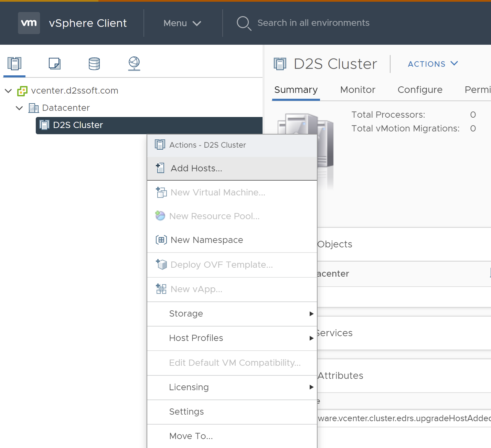Switch to the Monitor tab

[357, 90]
